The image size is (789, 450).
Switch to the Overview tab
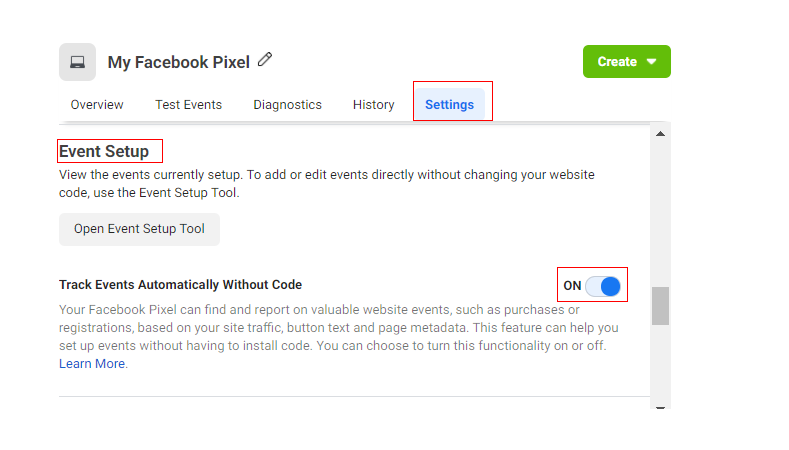point(97,104)
